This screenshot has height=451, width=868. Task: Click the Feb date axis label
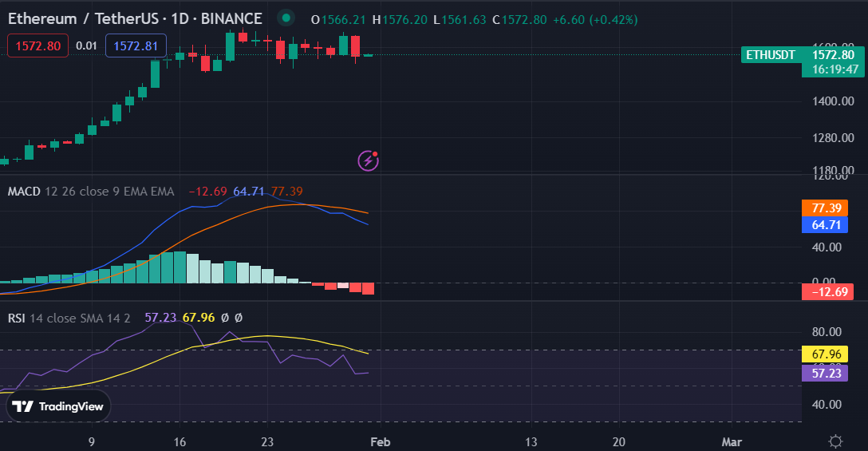pos(381,442)
